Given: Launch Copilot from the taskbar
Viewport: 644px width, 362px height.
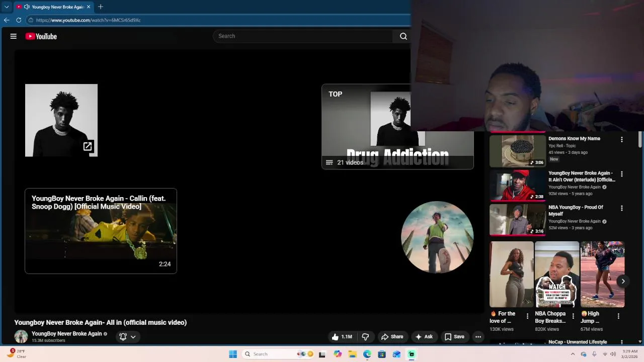Looking at the screenshot, I should click(x=338, y=354).
